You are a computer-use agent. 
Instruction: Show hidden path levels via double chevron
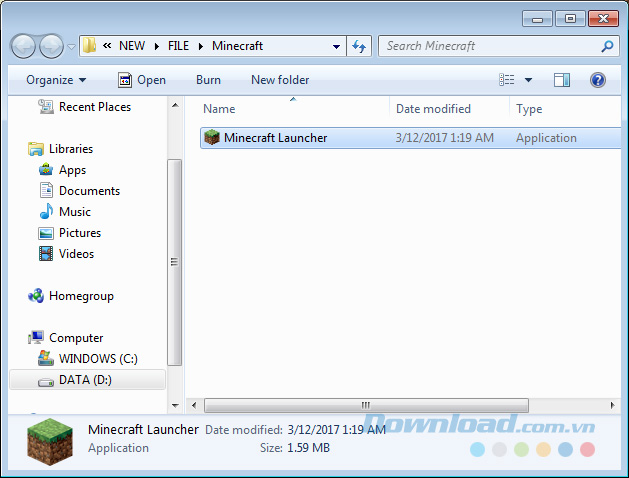pyautogui.click(x=107, y=46)
